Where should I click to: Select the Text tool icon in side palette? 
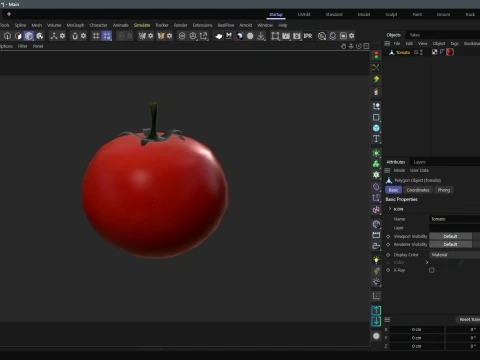point(376,139)
